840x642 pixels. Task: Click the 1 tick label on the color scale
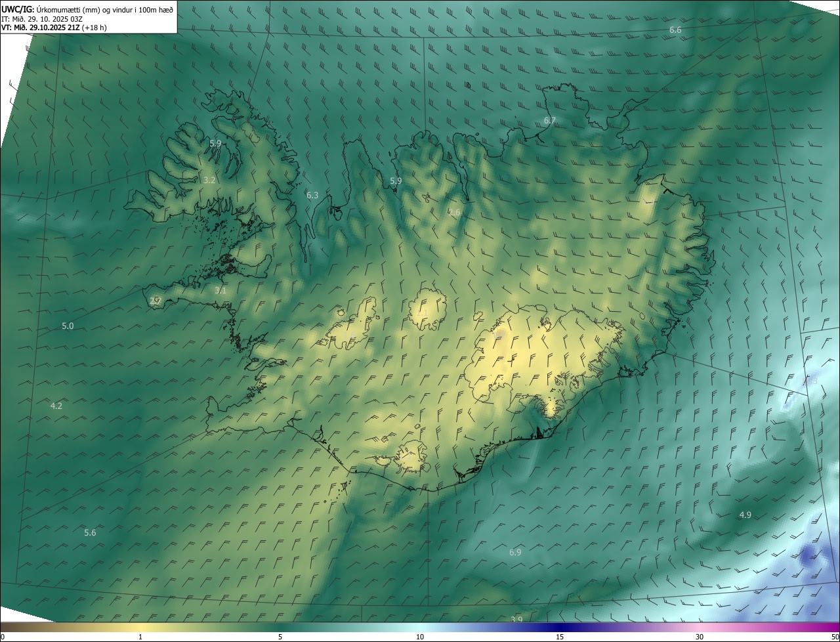(140, 637)
